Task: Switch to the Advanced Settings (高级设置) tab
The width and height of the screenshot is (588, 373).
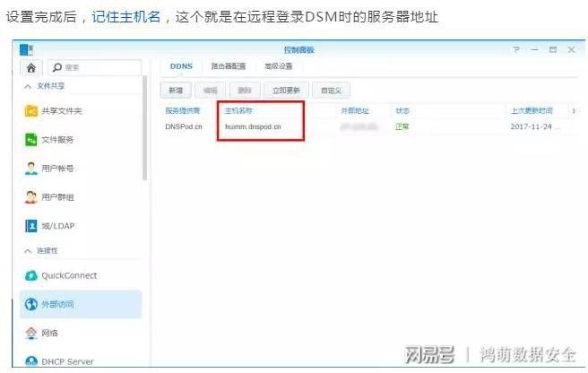Action: (x=278, y=66)
